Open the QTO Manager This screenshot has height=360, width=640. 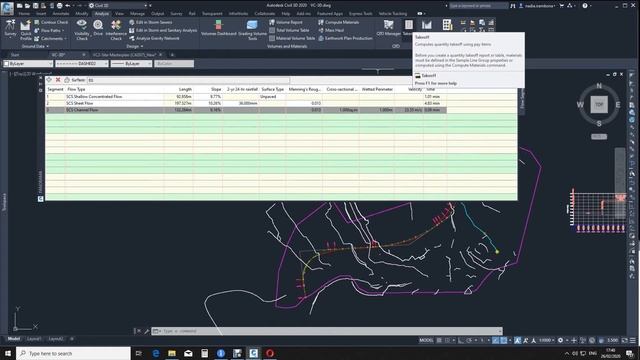coord(389,28)
